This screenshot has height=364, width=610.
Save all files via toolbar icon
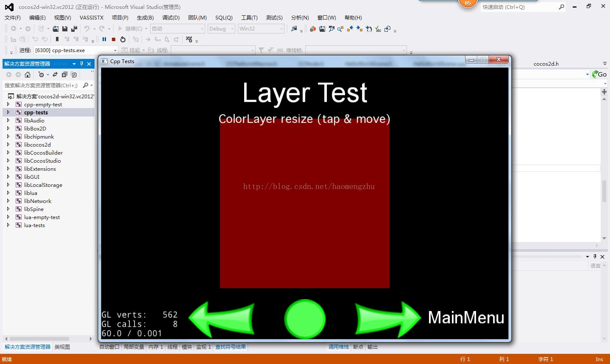(x=74, y=29)
